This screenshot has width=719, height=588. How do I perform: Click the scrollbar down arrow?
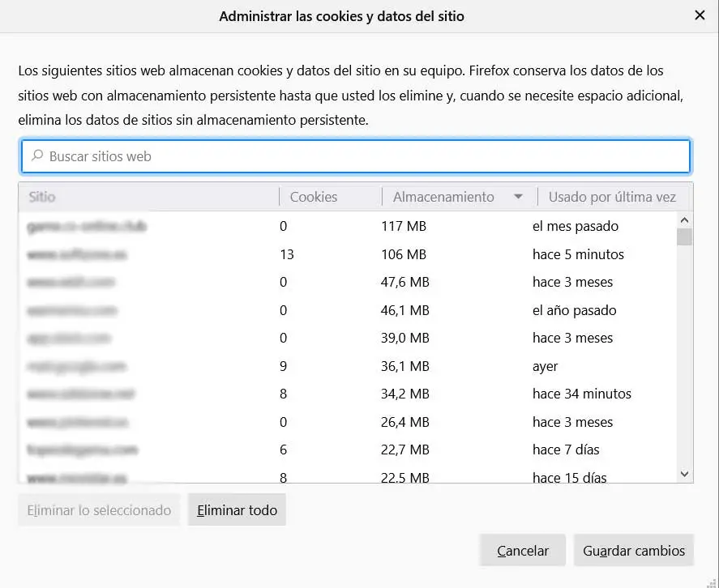click(x=684, y=474)
